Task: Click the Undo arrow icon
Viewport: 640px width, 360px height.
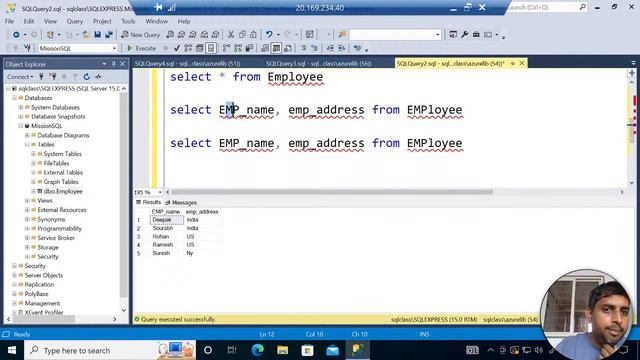Action: (x=269, y=35)
